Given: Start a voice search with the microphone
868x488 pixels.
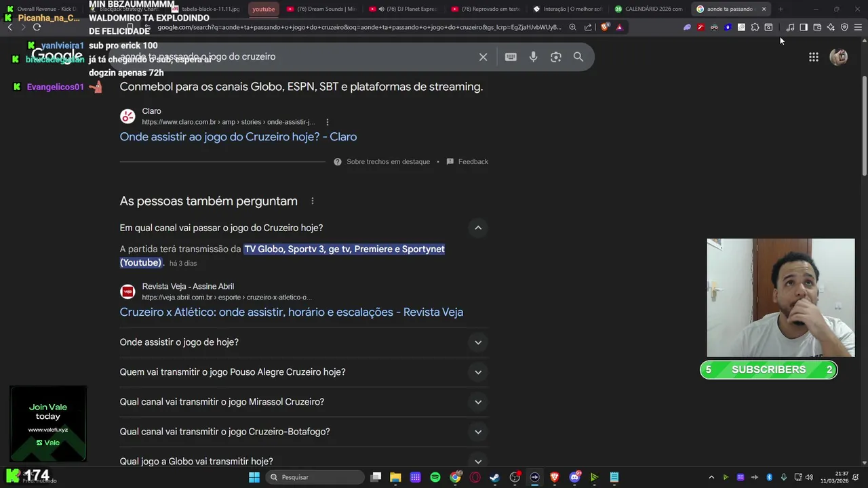Looking at the screenshot, I should [x=534, y=57].
